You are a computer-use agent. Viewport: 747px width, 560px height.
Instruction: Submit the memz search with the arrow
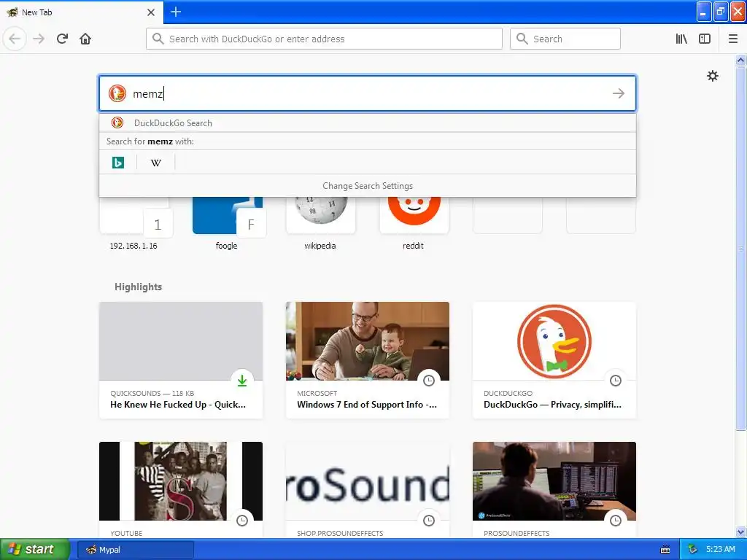619,93
